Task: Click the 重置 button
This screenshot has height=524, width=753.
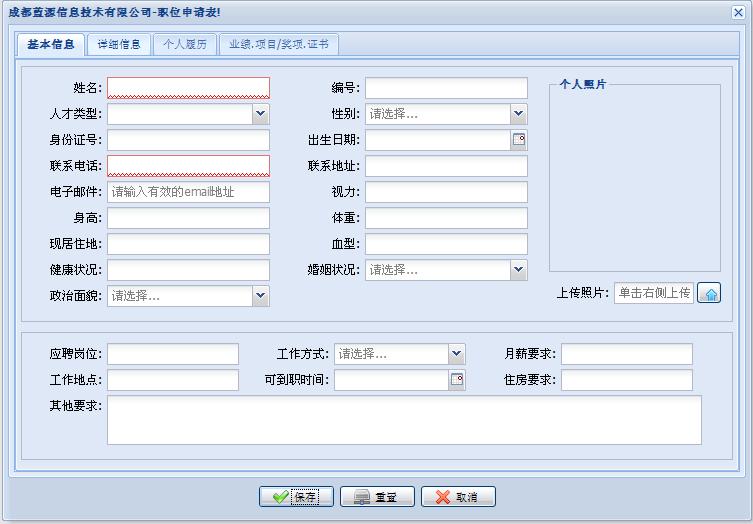Action: (x=377, y=497)
